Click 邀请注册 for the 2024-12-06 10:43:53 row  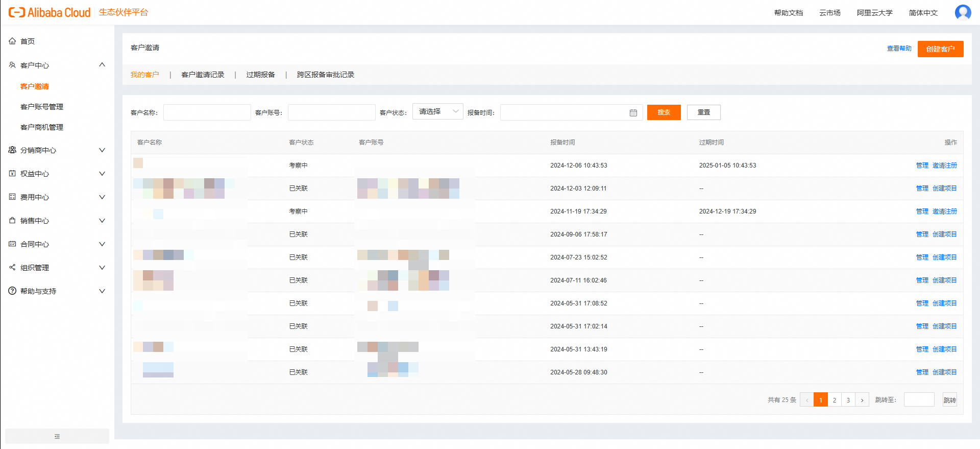click(945, 166)
